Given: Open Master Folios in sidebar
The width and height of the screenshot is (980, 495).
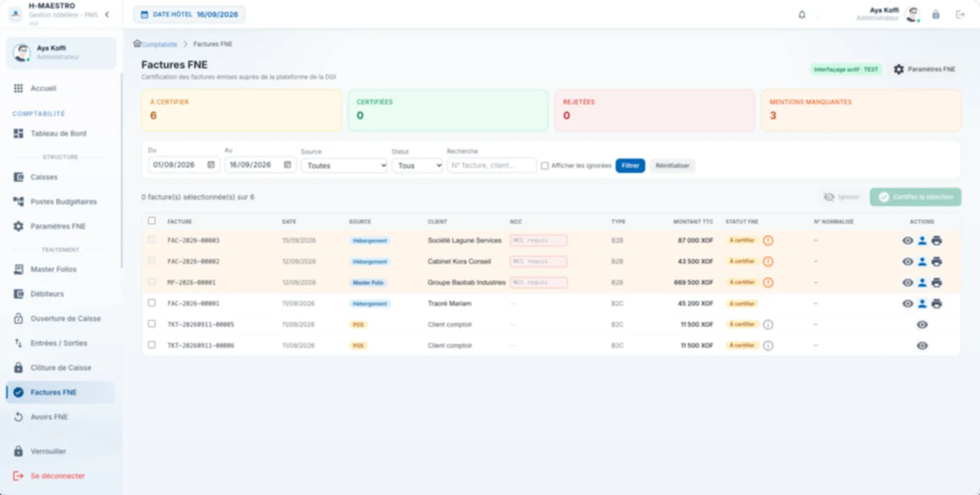Looking at the screenshot, I should click(x=61, y=270).
